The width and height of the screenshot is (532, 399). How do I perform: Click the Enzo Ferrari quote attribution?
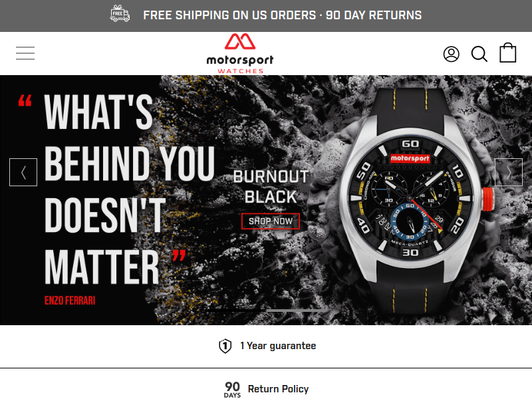(x=70, y=301)
